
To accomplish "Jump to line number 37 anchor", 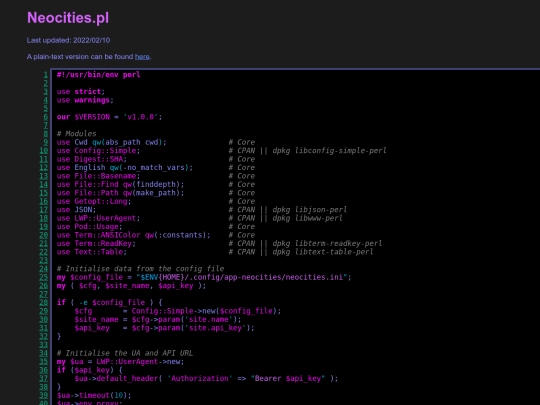I will 44,378.
